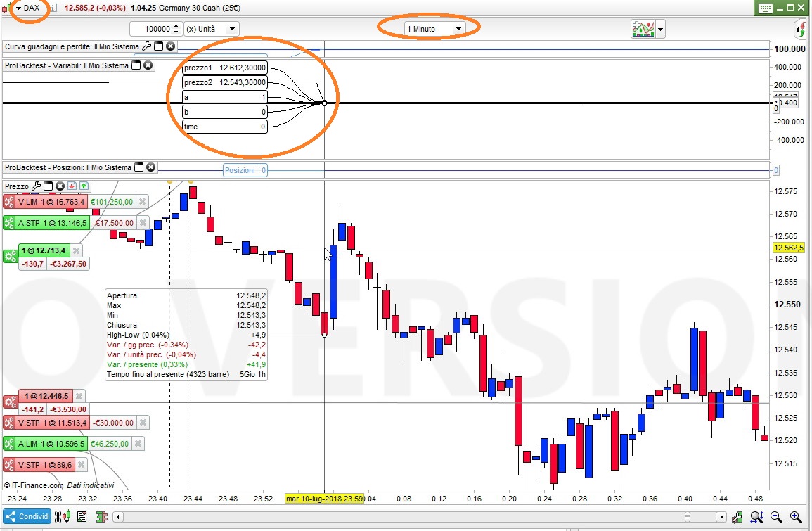Maximize the Prezzo price panel
Viewport: 812px width, 531px height.
click(49, 186)
